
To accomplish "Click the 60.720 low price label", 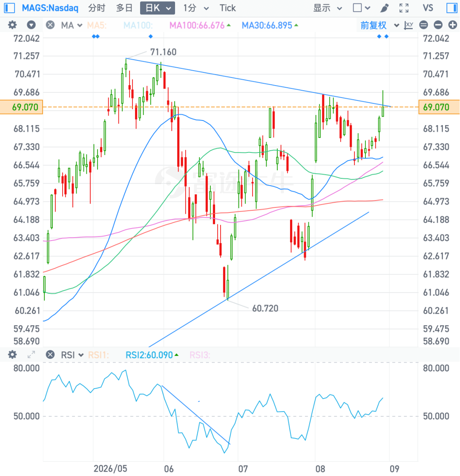I will point(265,308).
